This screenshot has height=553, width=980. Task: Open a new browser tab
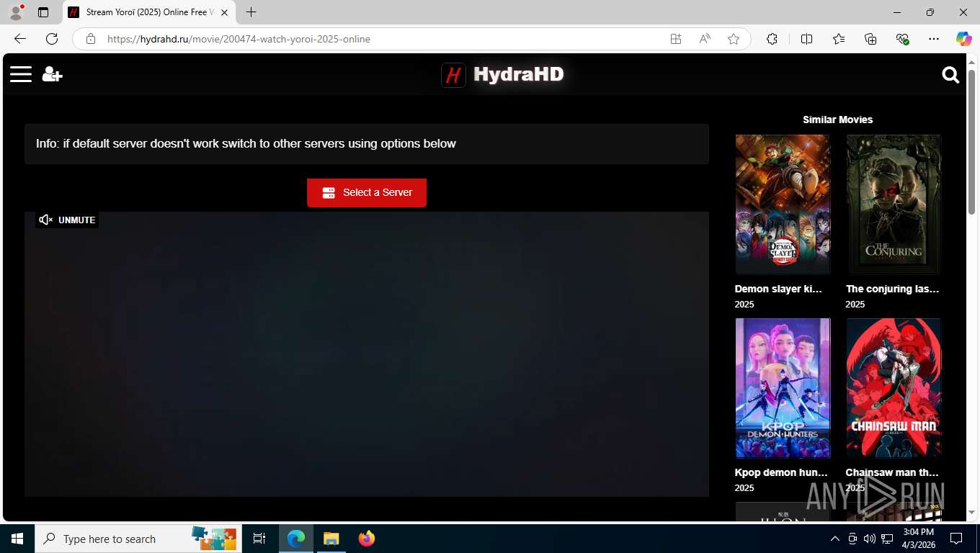(x=251, y=12)
